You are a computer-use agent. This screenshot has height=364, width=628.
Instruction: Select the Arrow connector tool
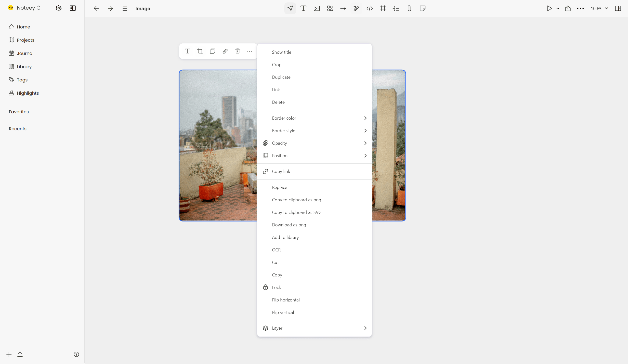343,9
